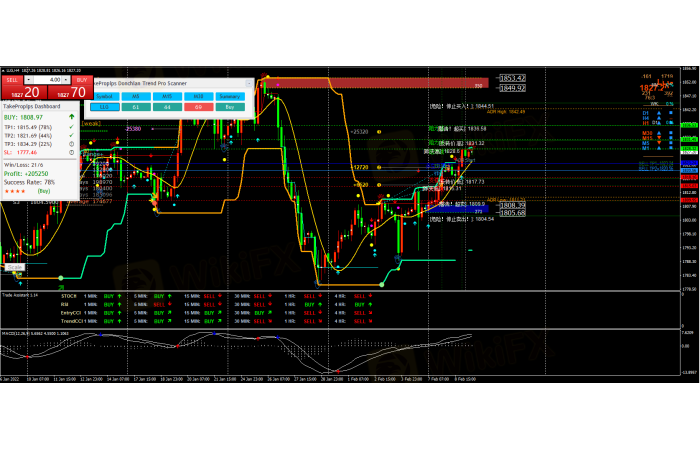700x450 pixels.
Task: Select the M5 timeframe header in scanner
Action: pos(138,97)
